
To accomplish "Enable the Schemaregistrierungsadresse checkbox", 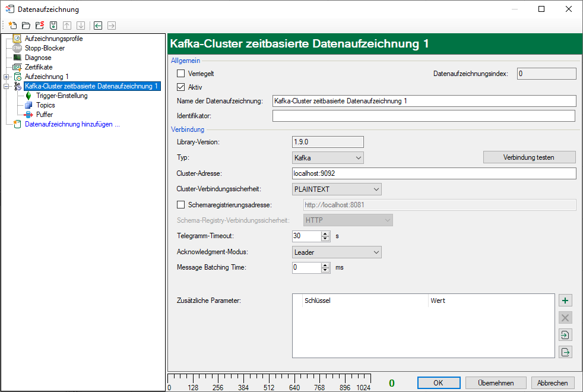I will (181, 205).
